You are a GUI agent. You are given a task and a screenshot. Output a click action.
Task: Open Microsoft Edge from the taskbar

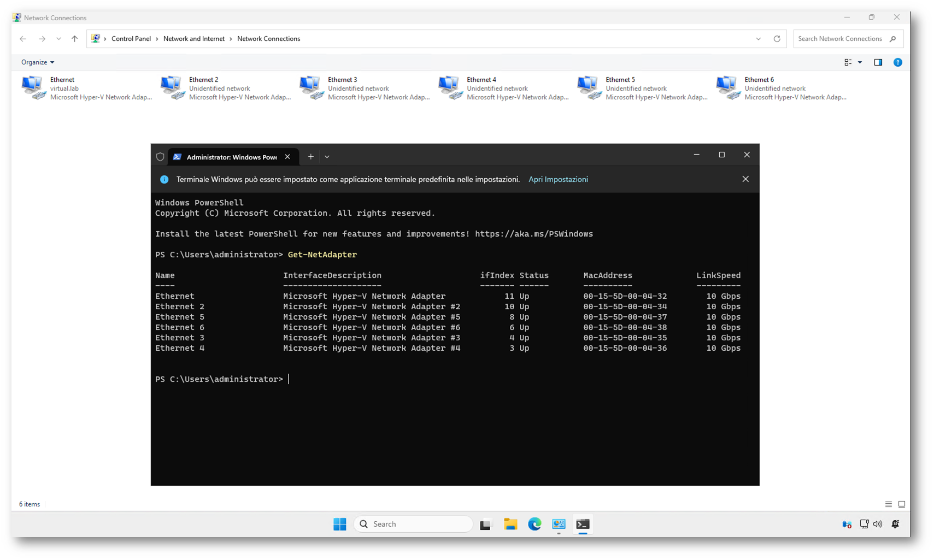click(534, 524)
